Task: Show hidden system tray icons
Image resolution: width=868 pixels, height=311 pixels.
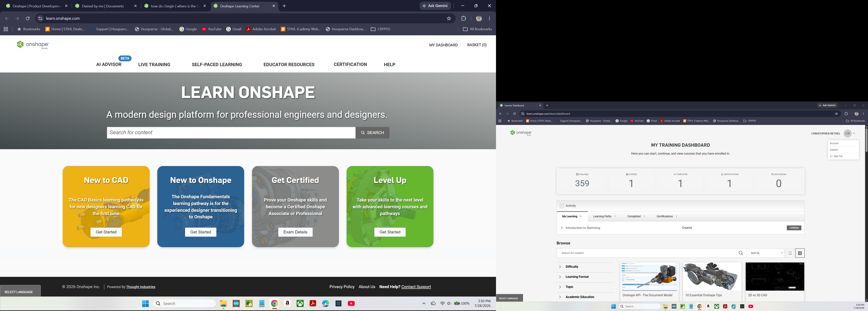Action: tap(424, 304)
